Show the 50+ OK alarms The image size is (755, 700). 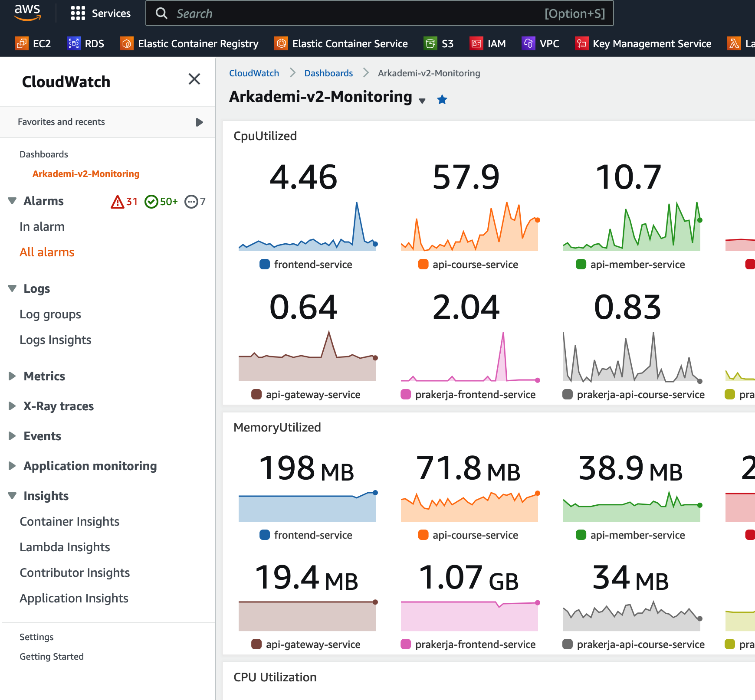point(161,202)
